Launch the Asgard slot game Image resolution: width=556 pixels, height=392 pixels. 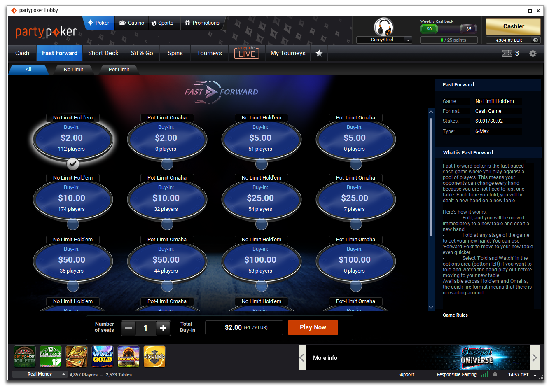[154, 356]
